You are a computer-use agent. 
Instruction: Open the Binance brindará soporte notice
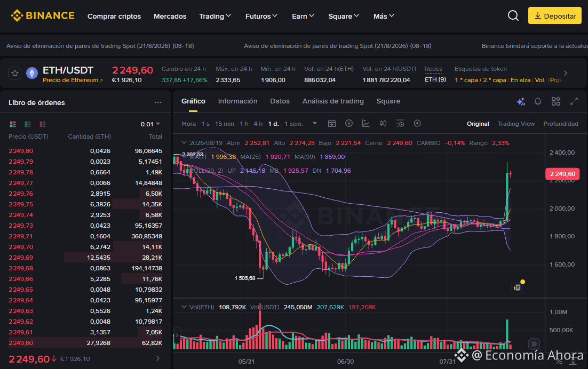(534, 46)
